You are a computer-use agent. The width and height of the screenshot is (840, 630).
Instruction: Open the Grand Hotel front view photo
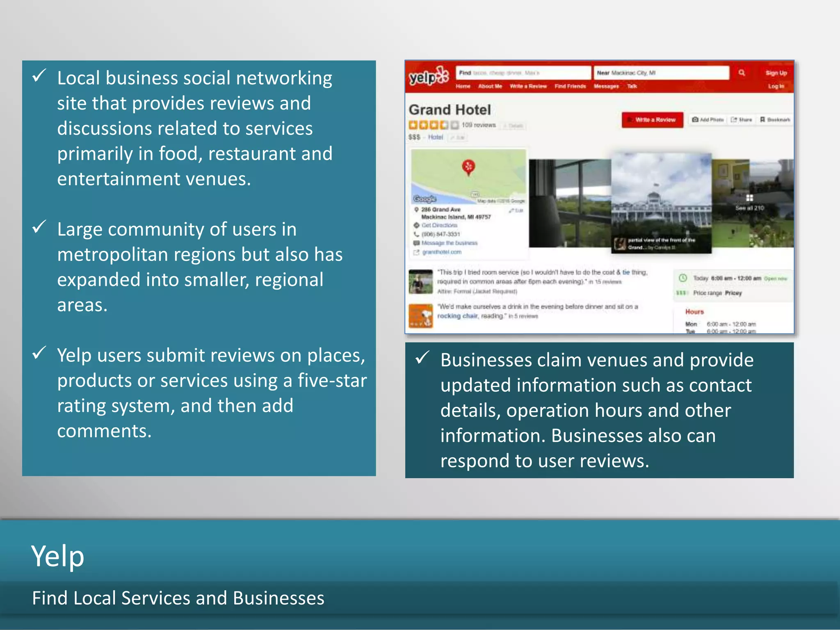click(661, 203)
